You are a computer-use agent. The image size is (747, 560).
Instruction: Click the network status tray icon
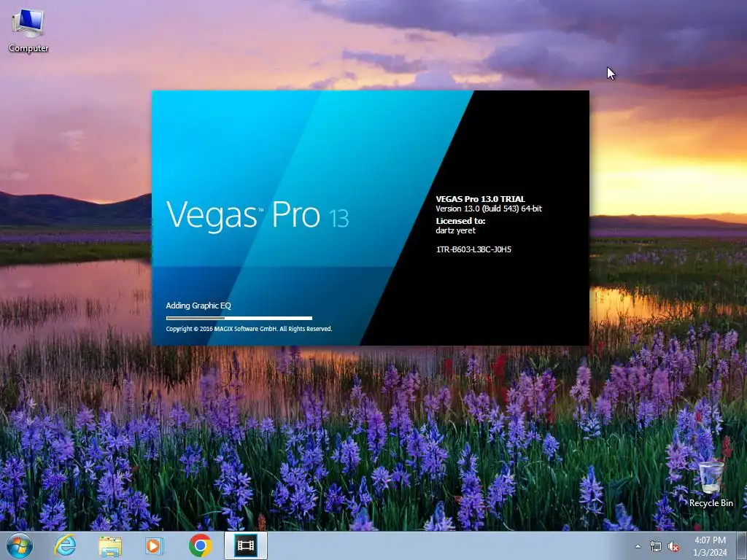656,547
